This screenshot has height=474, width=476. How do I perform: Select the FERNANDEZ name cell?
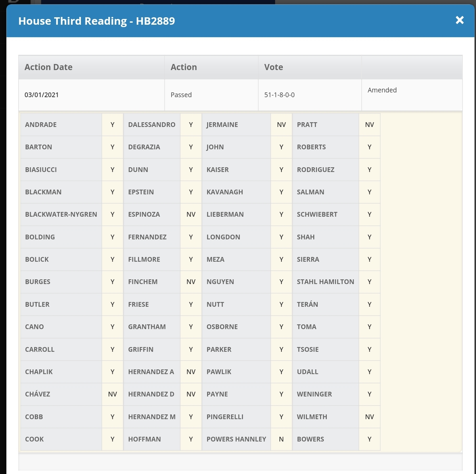152,237
